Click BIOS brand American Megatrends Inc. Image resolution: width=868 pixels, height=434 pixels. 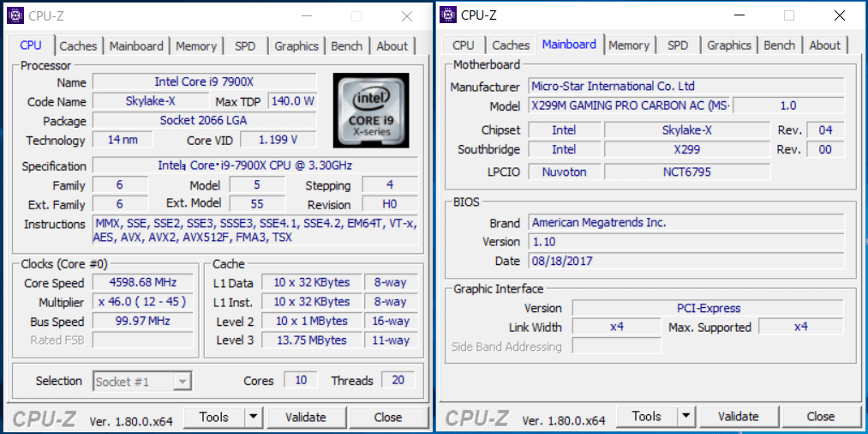click(x=686, y=223)
